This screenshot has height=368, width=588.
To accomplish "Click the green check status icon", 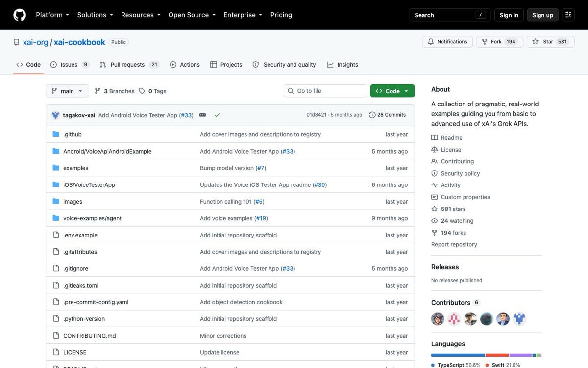I will coord(217,115).
